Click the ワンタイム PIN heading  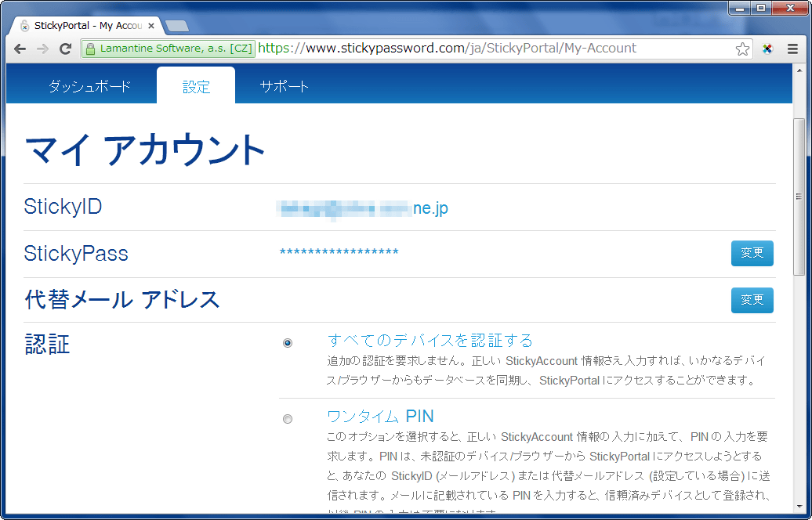coord(381,416)
